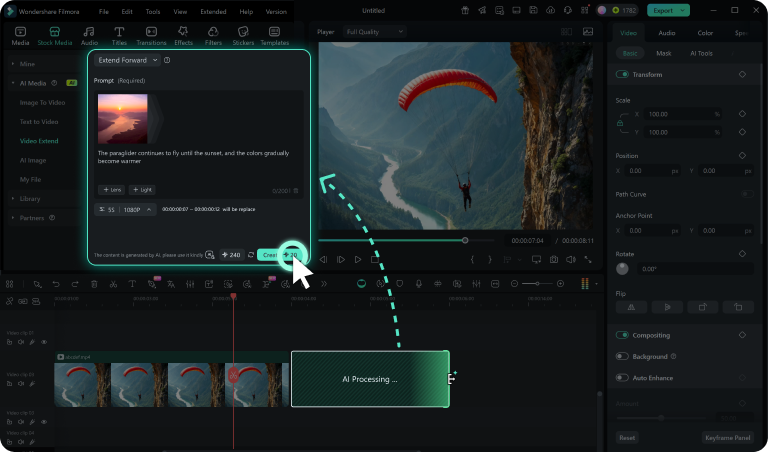Click the player progress bar handle
The height and width of the screenshot is (452, 768).
point(465,240)
